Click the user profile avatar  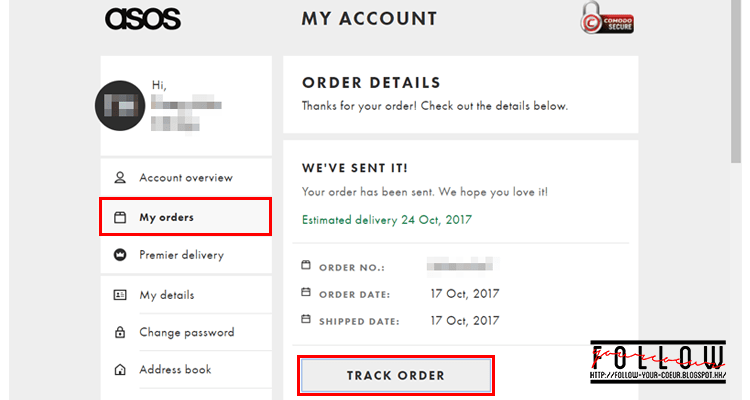coord(120,106)
